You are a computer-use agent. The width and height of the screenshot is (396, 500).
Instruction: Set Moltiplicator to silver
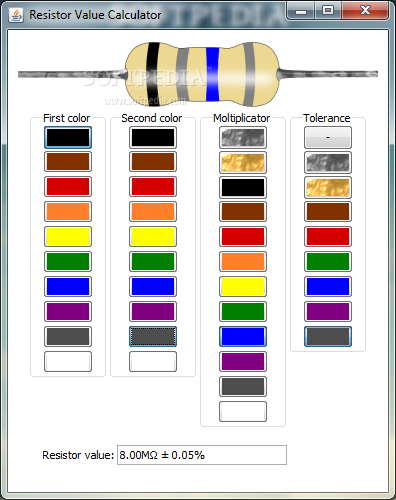coord(243,137)
